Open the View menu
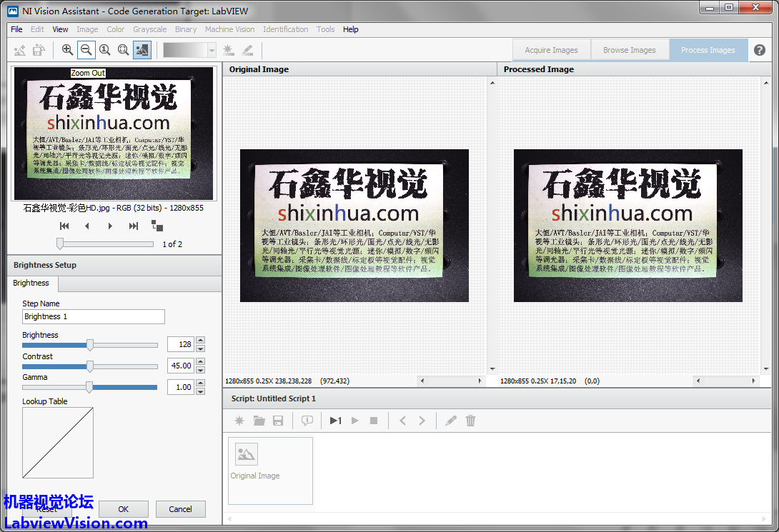 [x=60, y=29]
